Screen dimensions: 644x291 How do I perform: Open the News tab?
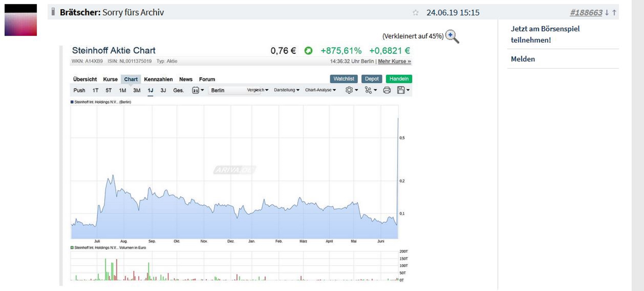point(186,79)
